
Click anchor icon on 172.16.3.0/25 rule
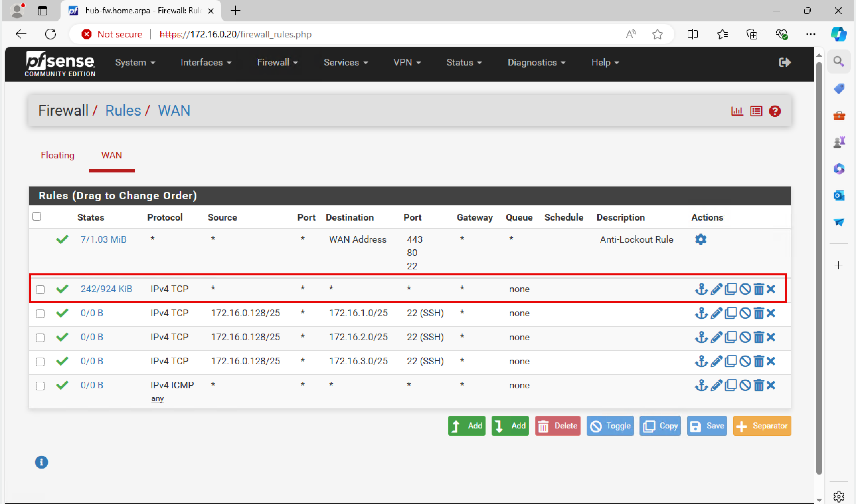[701, 361]
